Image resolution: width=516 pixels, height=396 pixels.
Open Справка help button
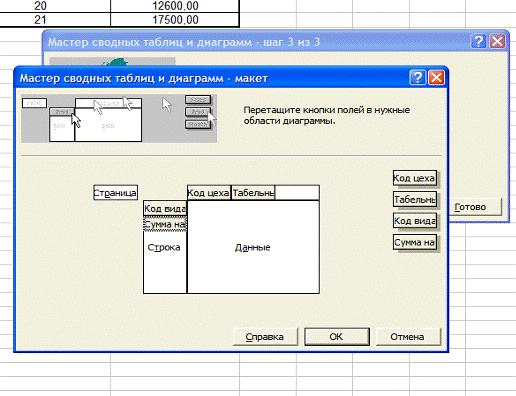click(x=265, y=337)
